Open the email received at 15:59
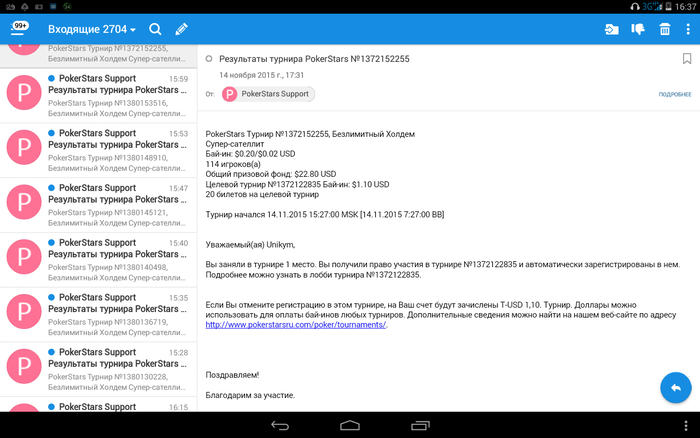The height and width of the screenshot is (438, 700). point(98,96)
